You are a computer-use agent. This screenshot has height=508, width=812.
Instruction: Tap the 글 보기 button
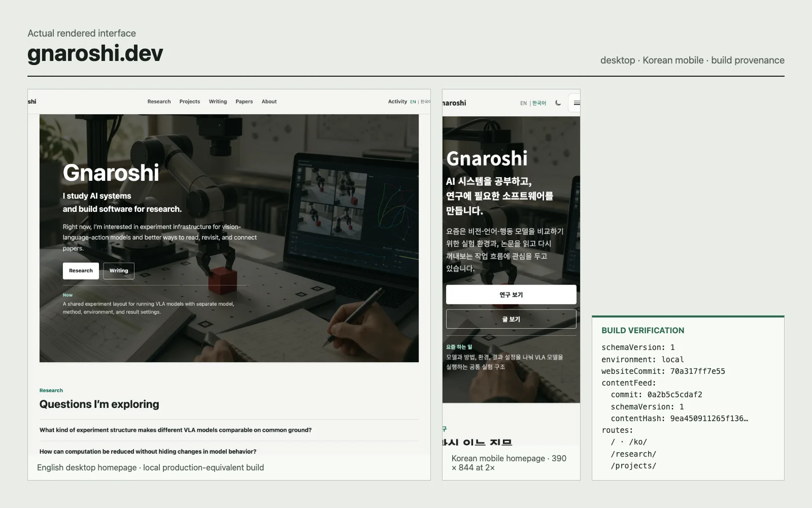[x=511, y=319]
